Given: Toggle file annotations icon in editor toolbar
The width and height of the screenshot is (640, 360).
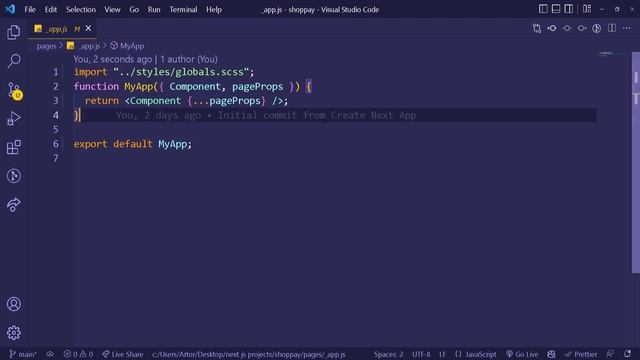Looking at the screenshot, I should tap(597, 28).
